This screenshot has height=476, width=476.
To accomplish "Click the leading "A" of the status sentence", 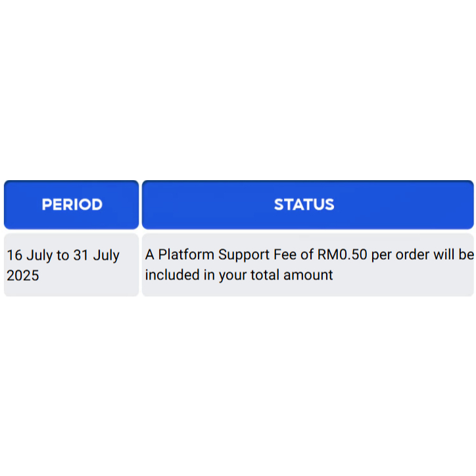I will tap(150, 255).
